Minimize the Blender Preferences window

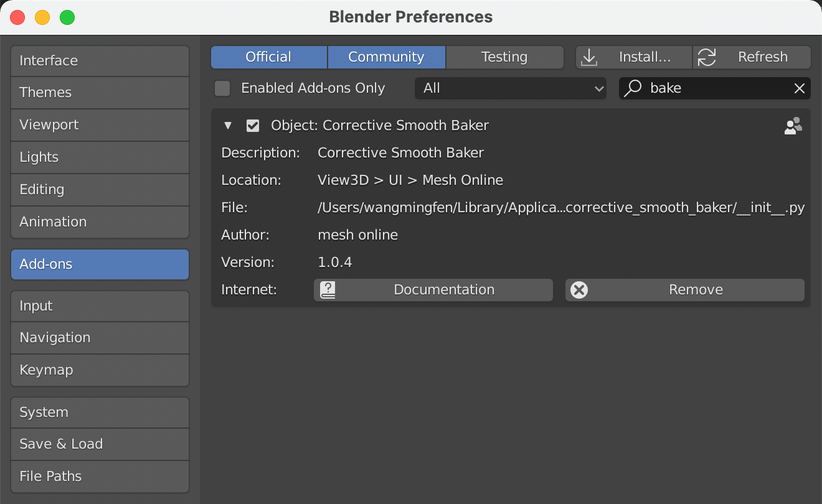point(42,17)
